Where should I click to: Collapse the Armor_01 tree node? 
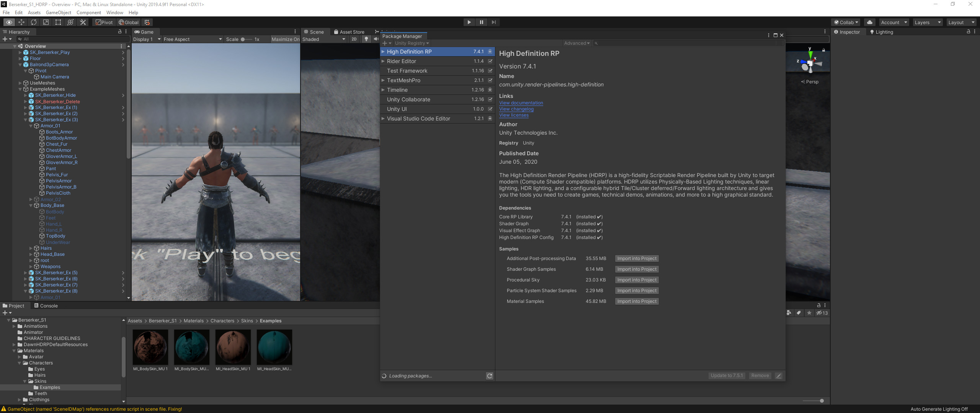[31, 126]
